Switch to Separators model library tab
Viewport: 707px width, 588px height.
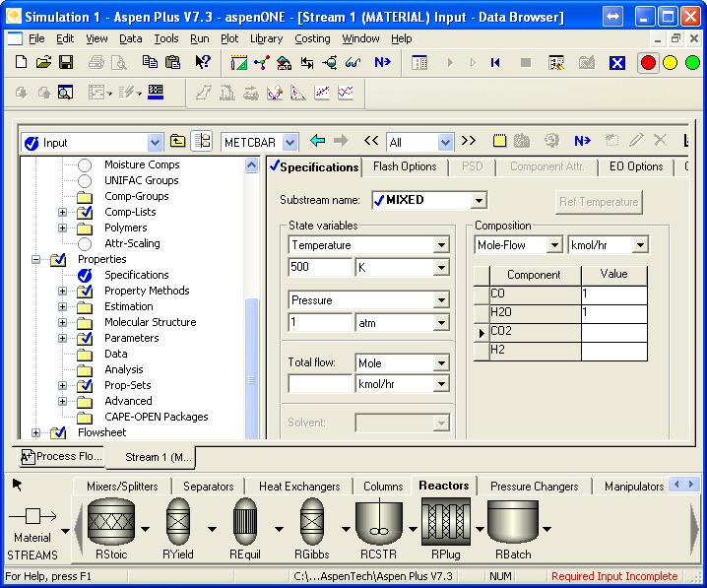[x=209, y=487]
